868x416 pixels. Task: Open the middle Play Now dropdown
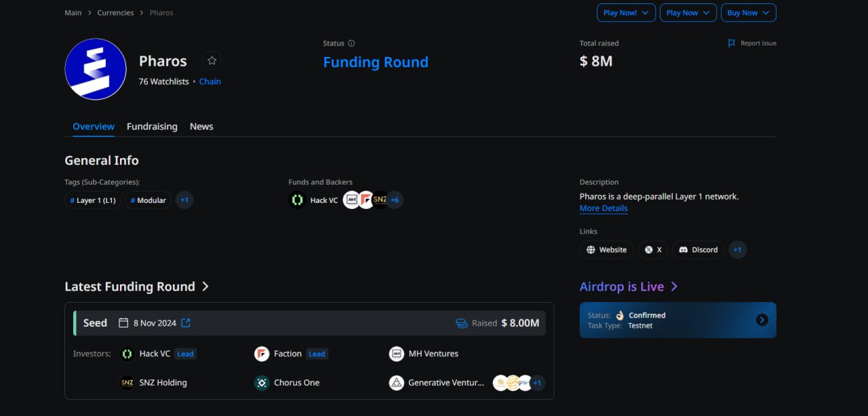[688, 13]
